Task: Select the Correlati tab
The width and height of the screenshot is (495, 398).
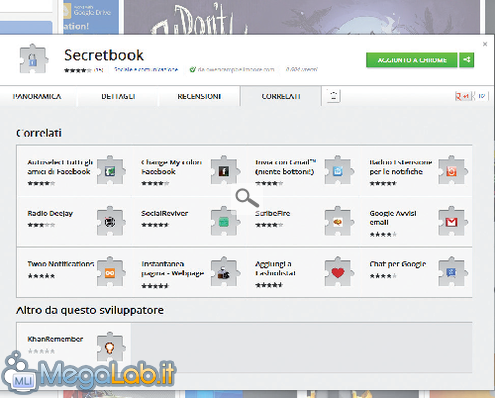Action: pyautogui.click(x=281, y=96)
